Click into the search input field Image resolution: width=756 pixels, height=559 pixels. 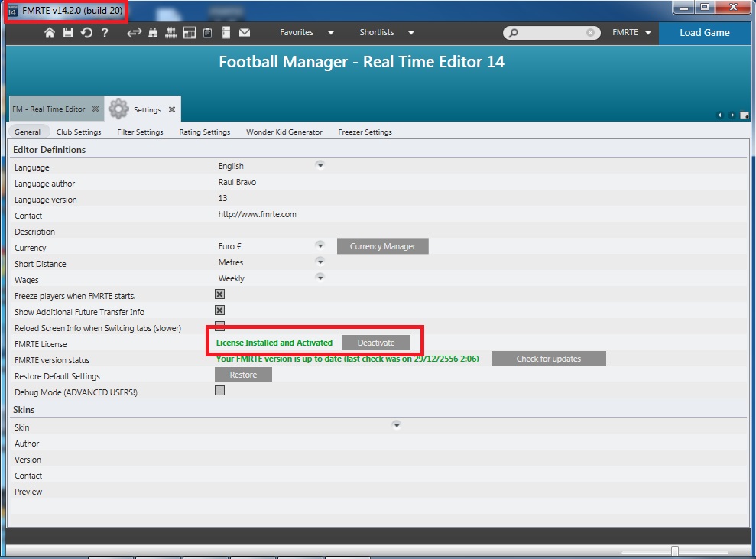point(552,32)
